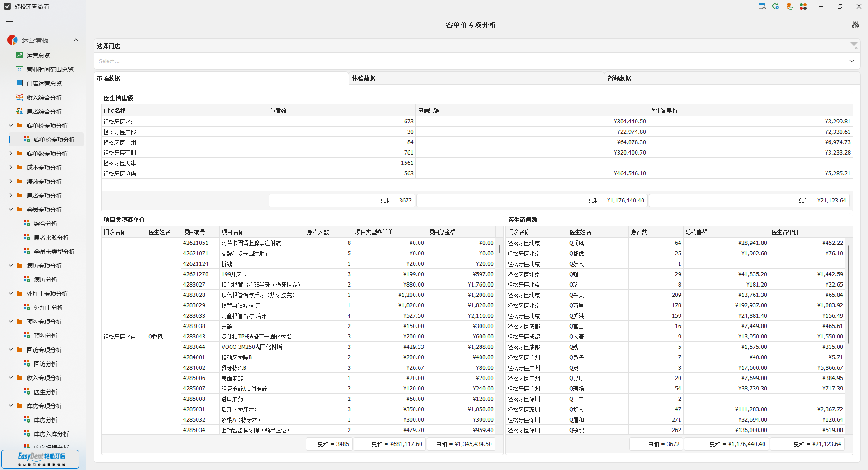Image resolution: width=868 pixels, height=470 pixels.
Task: Collapse the 收入专项分析 folder
Action: click(11, 377)
